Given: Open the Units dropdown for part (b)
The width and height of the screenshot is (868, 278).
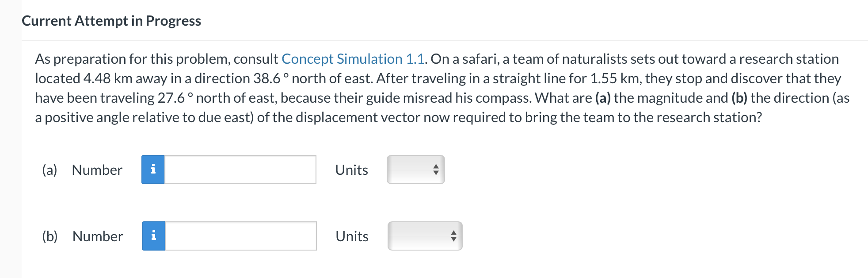Looking at the screenshot, I should tap(424, 236).
